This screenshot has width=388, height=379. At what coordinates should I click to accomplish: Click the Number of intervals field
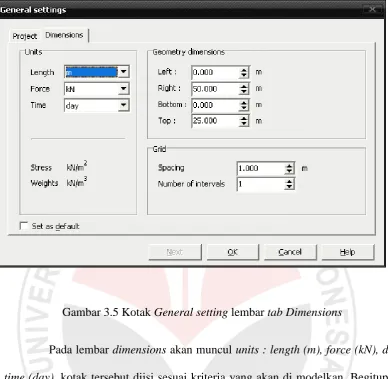click(261, 184)
